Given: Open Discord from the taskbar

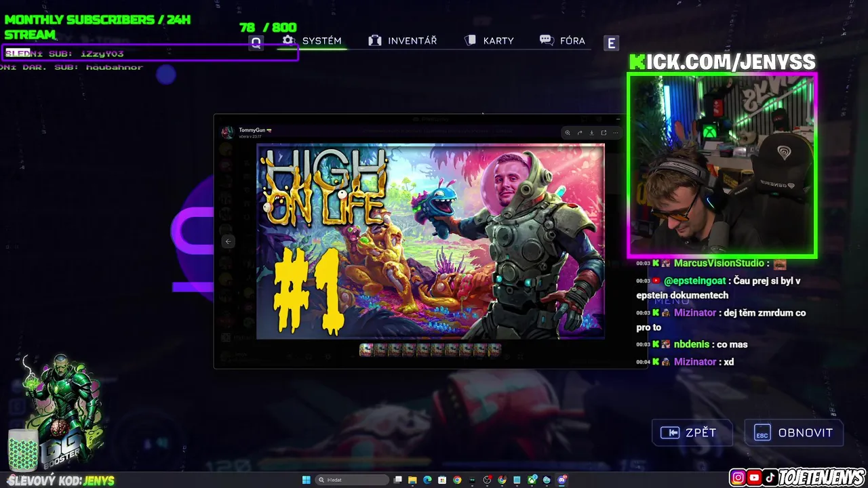Looking at the screenshot, I should [x=562, y=480].
